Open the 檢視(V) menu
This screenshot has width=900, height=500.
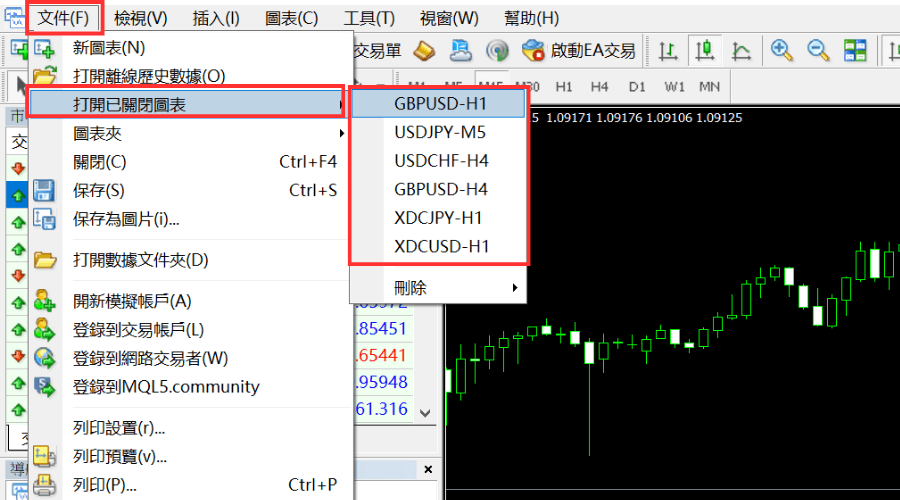[140, 18]
